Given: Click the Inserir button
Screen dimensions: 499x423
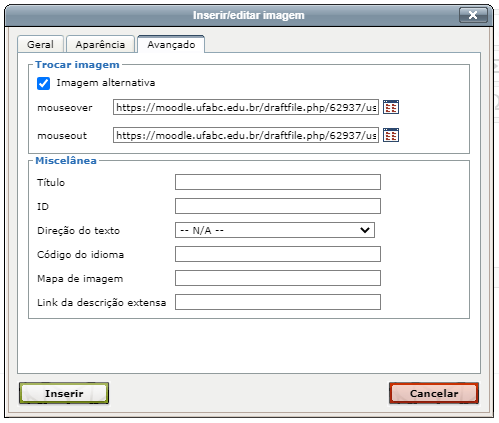Looking at the screenshot, I should [x=64, y=393].
